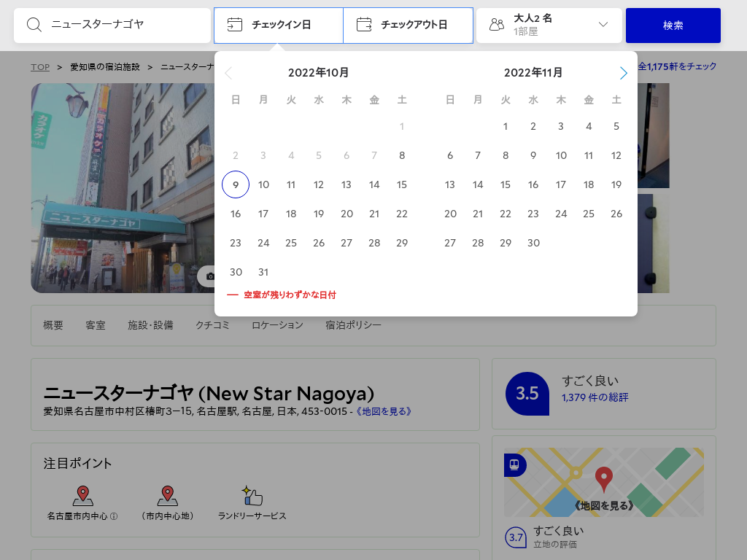The height and width of the screenshot is (560, 747).
Task: Select November 27 in calendar
Action: pos(450,244)
